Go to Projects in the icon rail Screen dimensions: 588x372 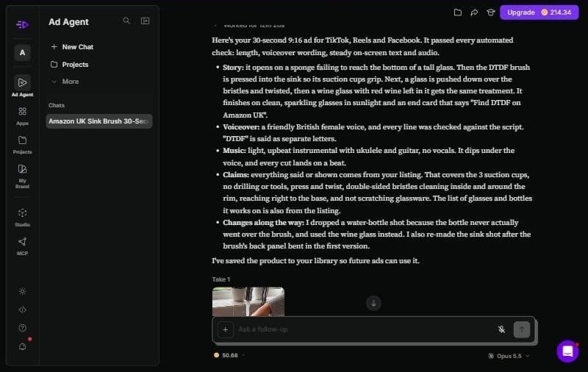(x=23, y=145)
